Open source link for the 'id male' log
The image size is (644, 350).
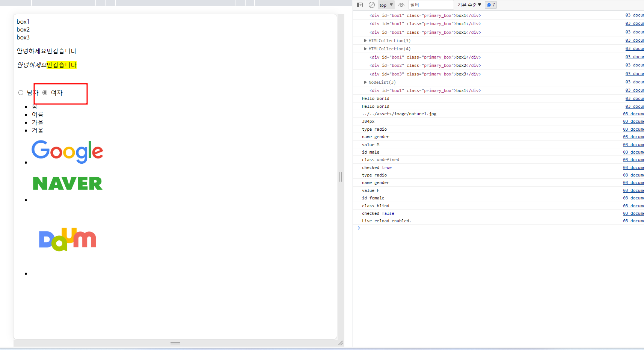pyautogui.click(x=633, y=152)
